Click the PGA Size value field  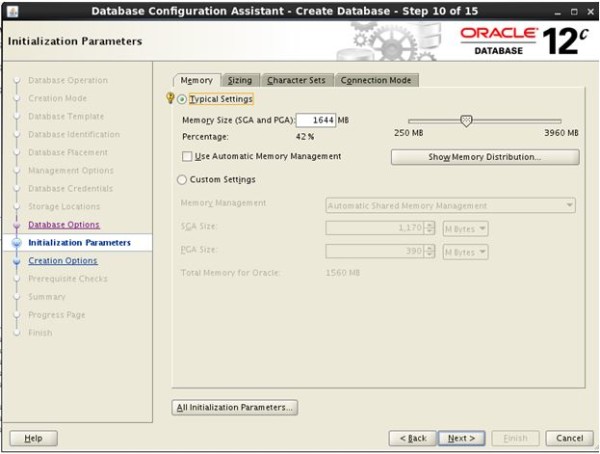tap(375, 251)
